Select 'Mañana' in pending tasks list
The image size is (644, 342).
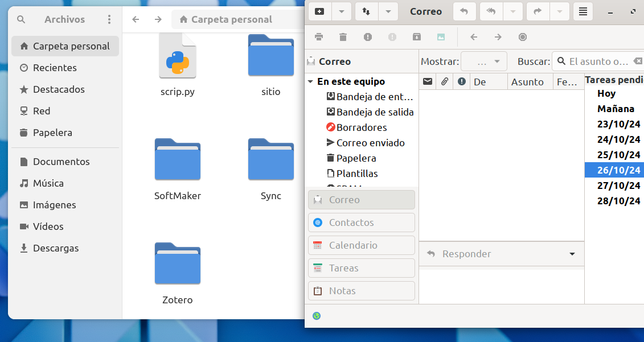pos(614,109)
